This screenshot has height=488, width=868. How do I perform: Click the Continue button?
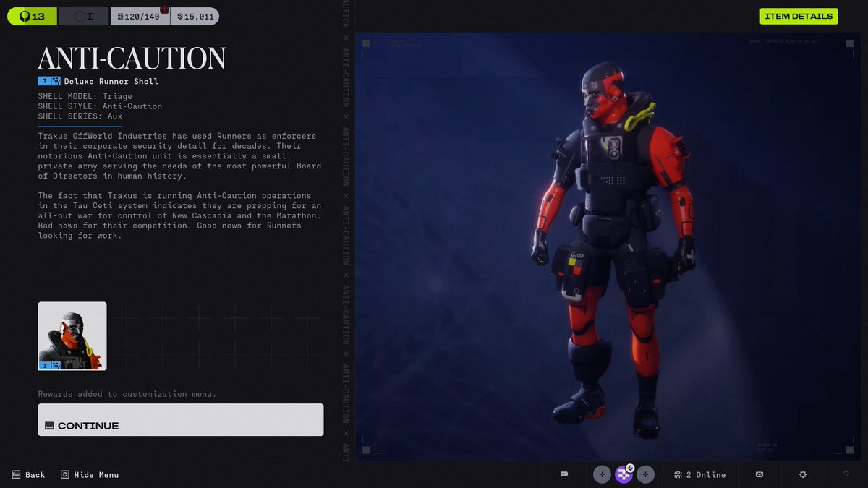point(181,419)
